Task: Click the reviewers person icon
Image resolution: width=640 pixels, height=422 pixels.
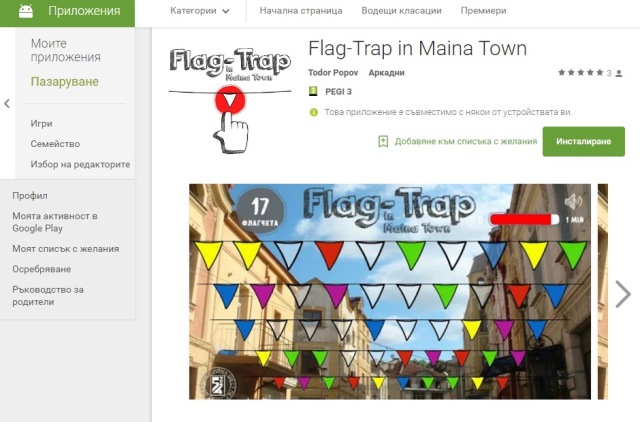Action: point(619,73)
